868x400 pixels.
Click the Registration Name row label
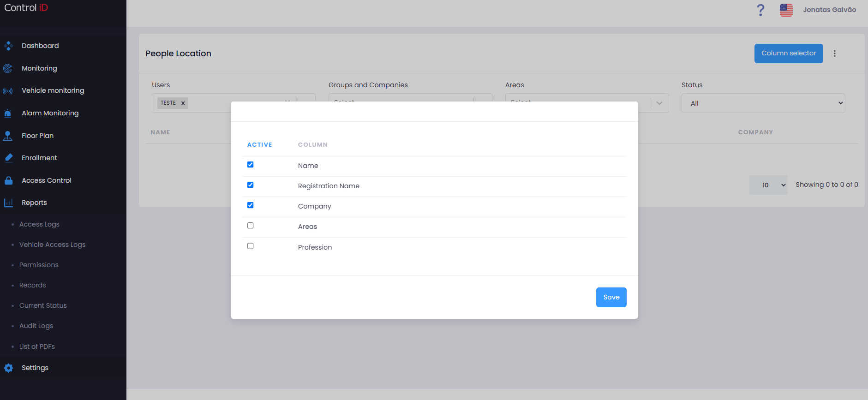tap(329, 186)
